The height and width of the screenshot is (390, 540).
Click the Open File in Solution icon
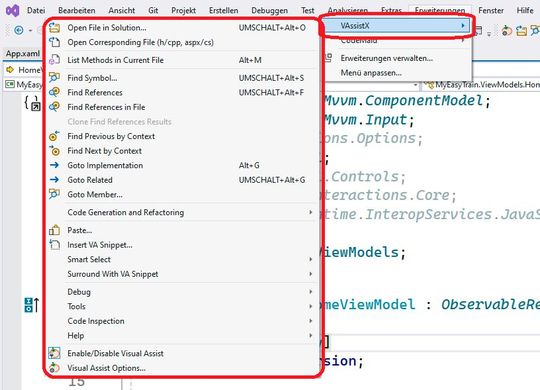[x=54, y=28]
